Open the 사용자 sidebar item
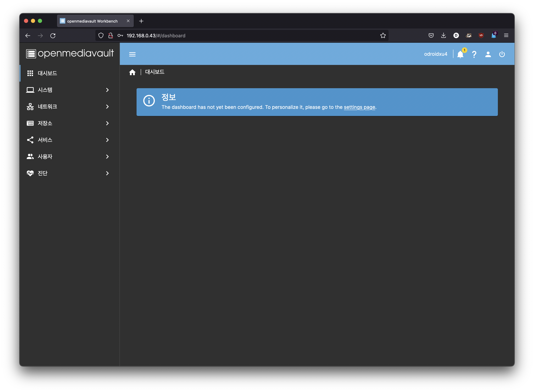Screen dimensions: 534x392 [x=45, y=157]
